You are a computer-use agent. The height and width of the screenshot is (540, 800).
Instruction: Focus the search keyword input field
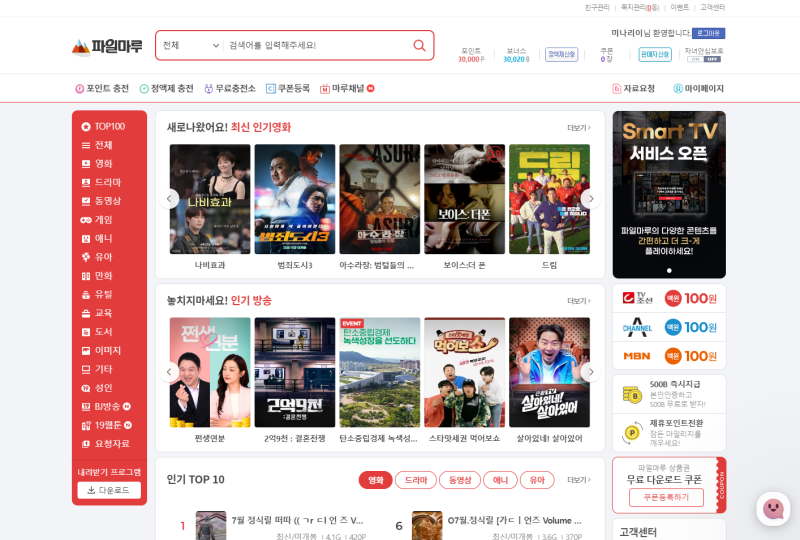click(317, 45)
